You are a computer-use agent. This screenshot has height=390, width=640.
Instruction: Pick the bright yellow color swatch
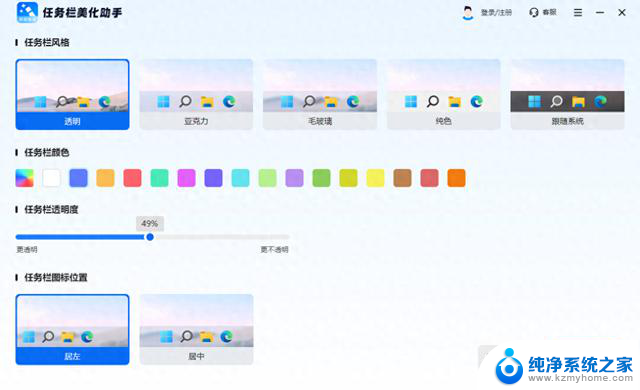click(x=375, y=178)
